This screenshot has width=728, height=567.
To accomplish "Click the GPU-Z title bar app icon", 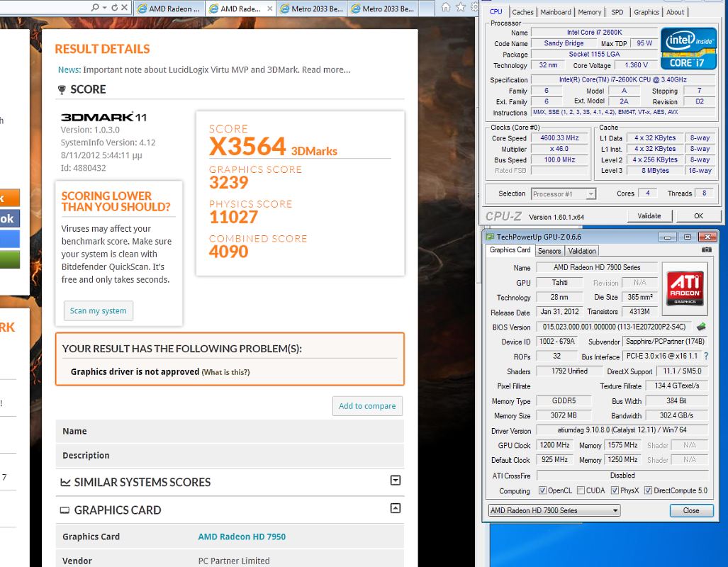I will [x=489, y=237].
